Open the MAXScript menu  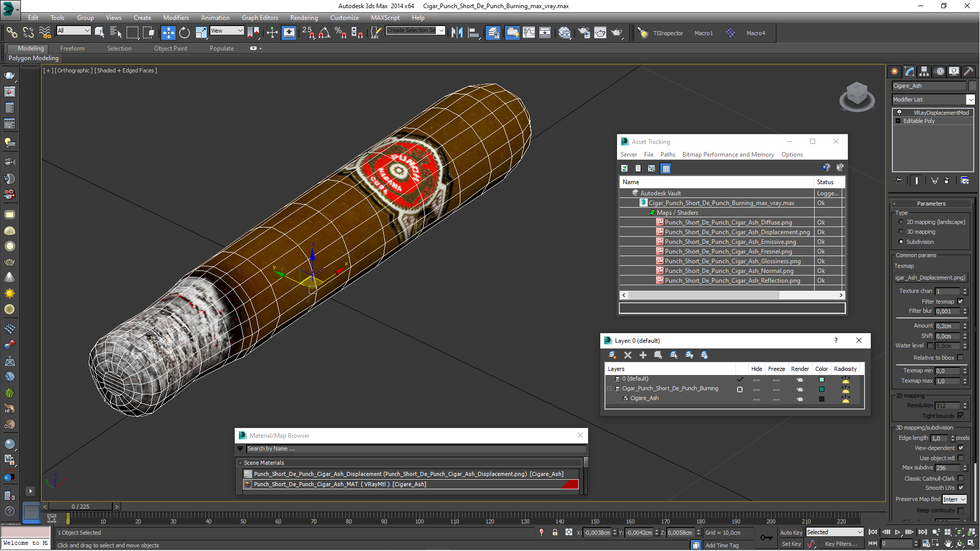coord(385,17)
